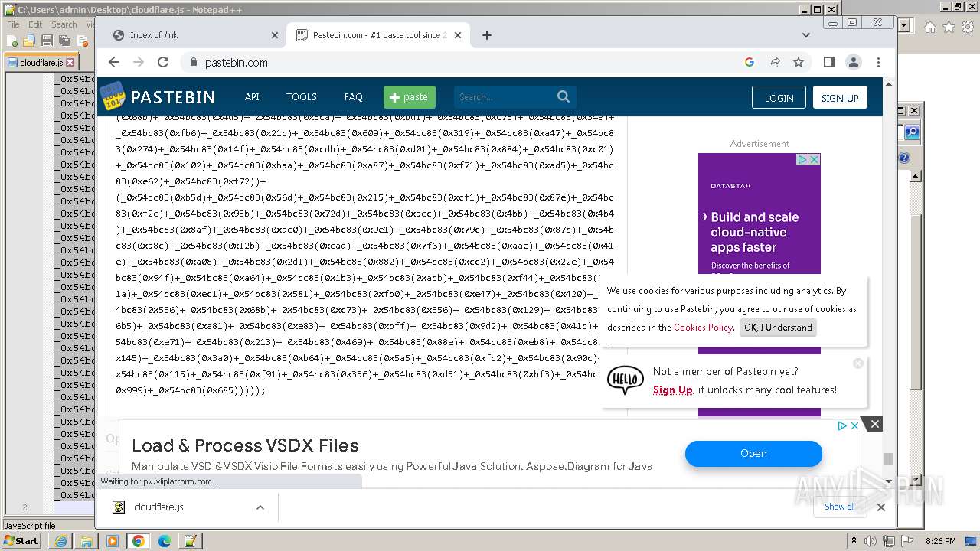Click the padlock site info icon
This screenshot has height=551, width=980.
pos(192,63)
